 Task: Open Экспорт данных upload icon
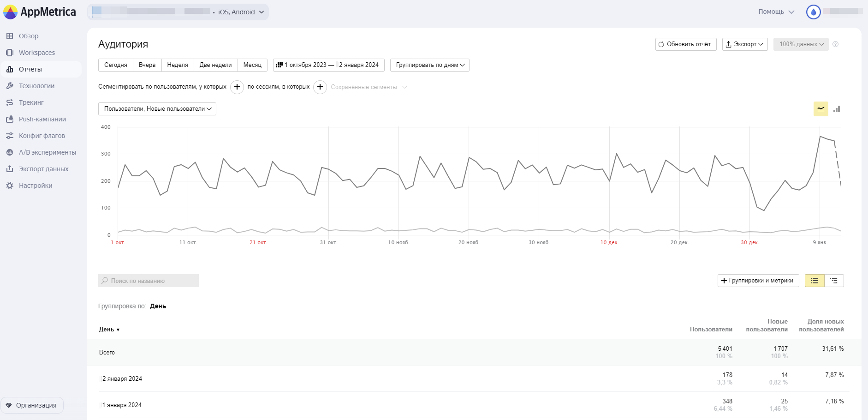[10, 169]
